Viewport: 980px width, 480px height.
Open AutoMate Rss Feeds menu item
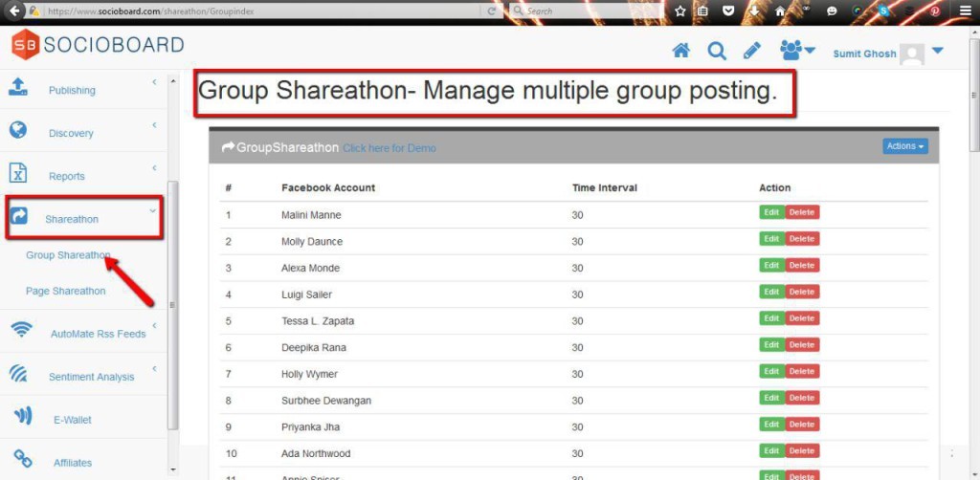click(99, 334)
